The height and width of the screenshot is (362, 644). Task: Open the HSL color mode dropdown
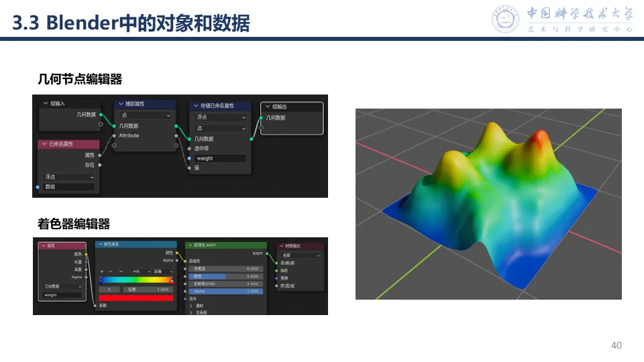[x=142, y=271]
